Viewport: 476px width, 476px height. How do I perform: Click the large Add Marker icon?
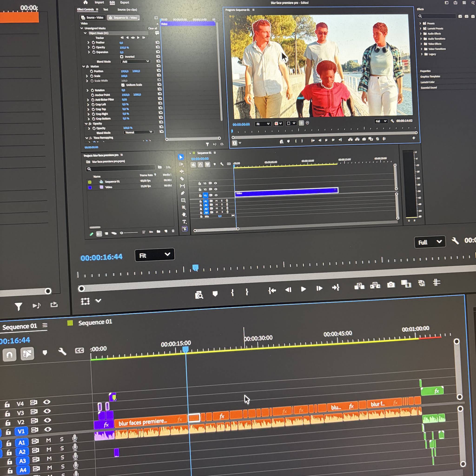[215, 294]
